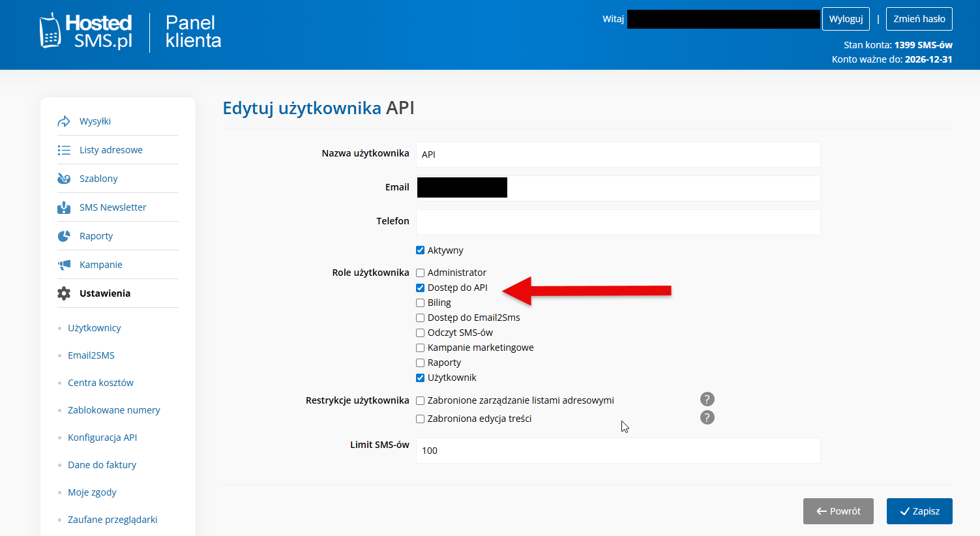Select Ustawienia in the sidebar
Viewport: 980px width, 536px height.
pyautogui.click(x=105, y=293)
